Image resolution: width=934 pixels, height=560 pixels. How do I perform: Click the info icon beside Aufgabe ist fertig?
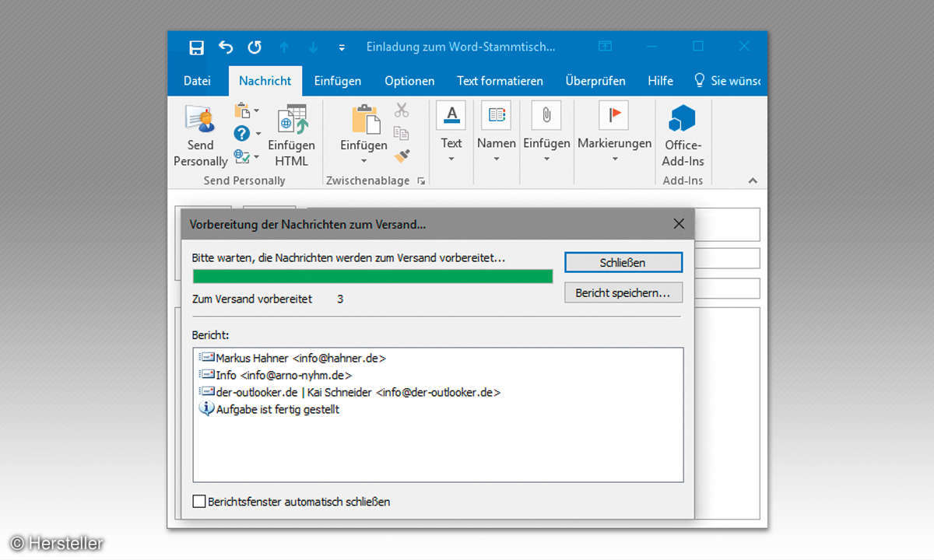(206, 409)
